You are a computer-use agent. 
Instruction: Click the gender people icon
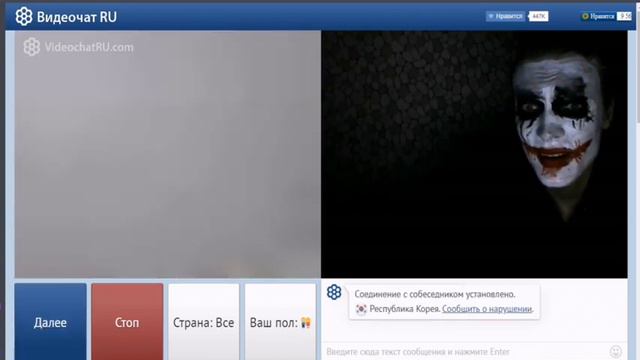coord(306,322)
